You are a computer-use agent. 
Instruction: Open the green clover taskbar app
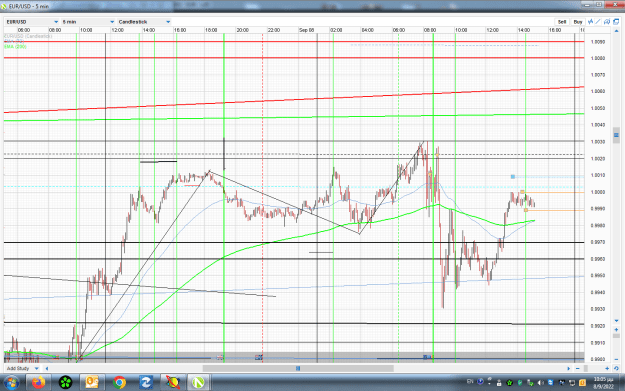click(65, 383)
